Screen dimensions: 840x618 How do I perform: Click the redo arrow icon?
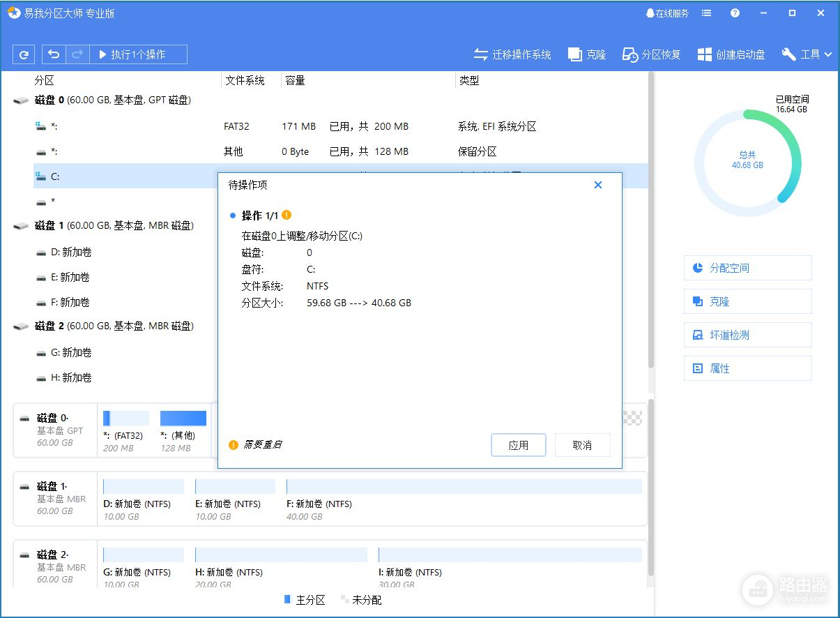(77, 54)
